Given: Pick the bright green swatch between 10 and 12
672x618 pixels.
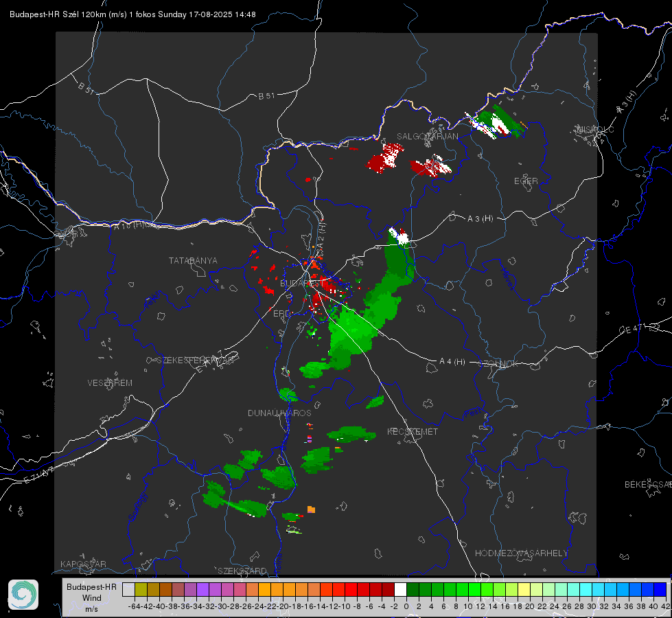Looking at the screenshot, I should click(474, 590).
